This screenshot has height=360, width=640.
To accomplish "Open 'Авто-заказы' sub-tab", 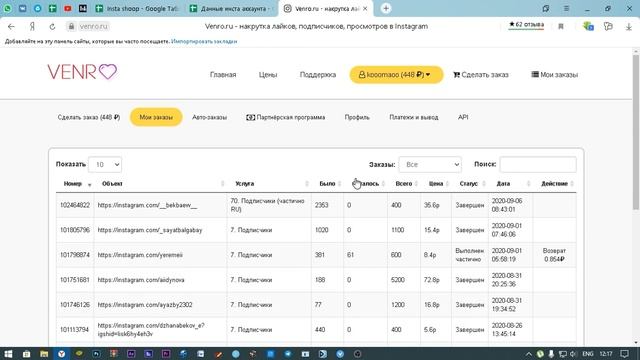I will [x=209, y=117].
